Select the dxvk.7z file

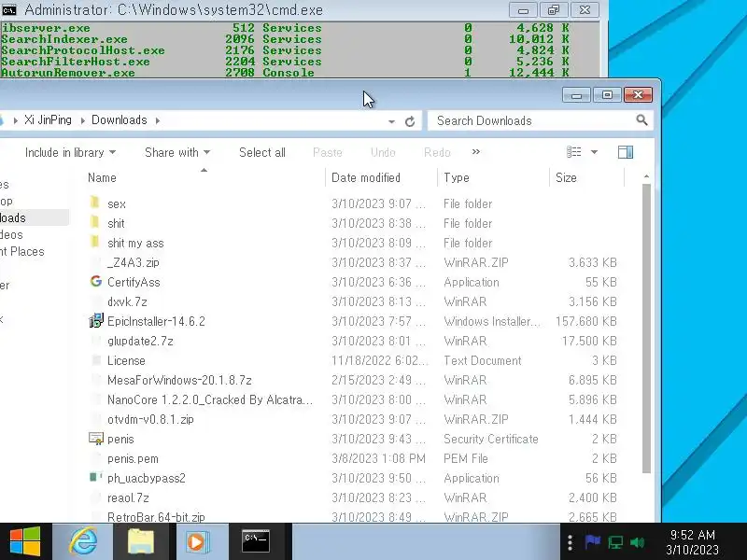[127, 301]
